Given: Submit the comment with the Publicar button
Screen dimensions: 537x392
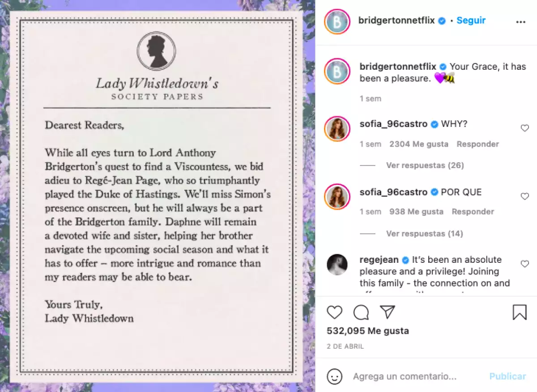Looking at the screenshot, I should pyautogui.click(x=507, y=376).
